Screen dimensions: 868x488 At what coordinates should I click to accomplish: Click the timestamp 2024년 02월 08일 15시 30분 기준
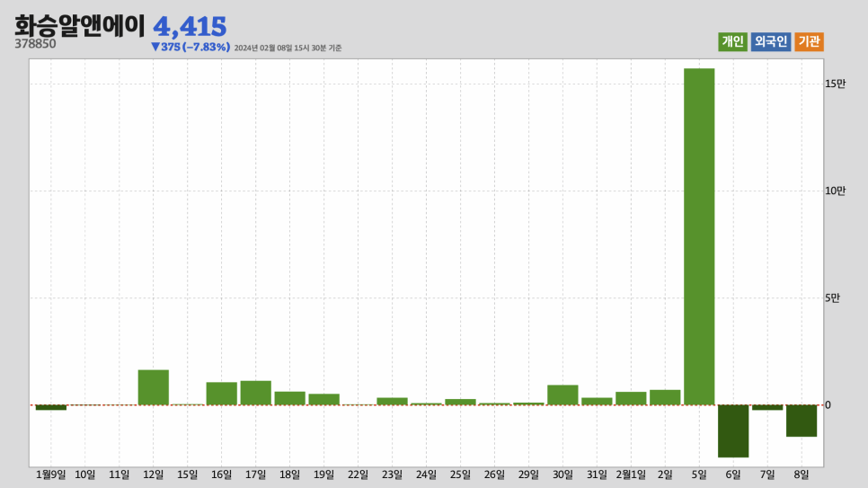click(288, 49)
